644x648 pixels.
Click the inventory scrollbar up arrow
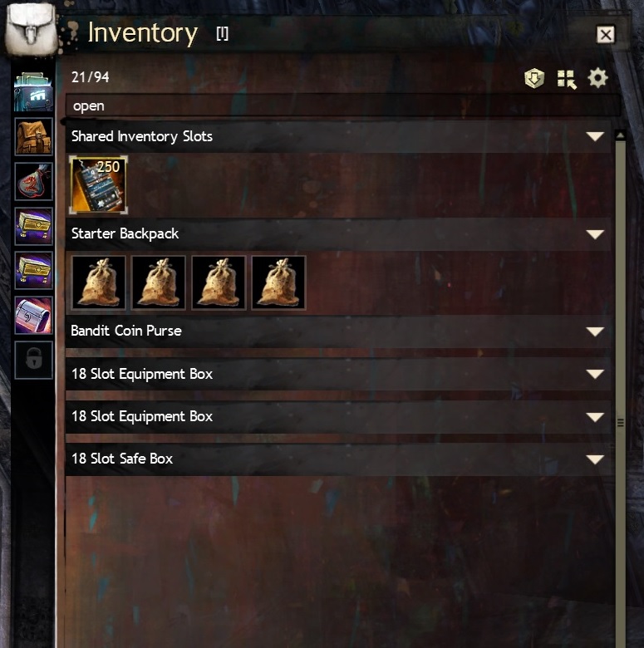(620, 135)
